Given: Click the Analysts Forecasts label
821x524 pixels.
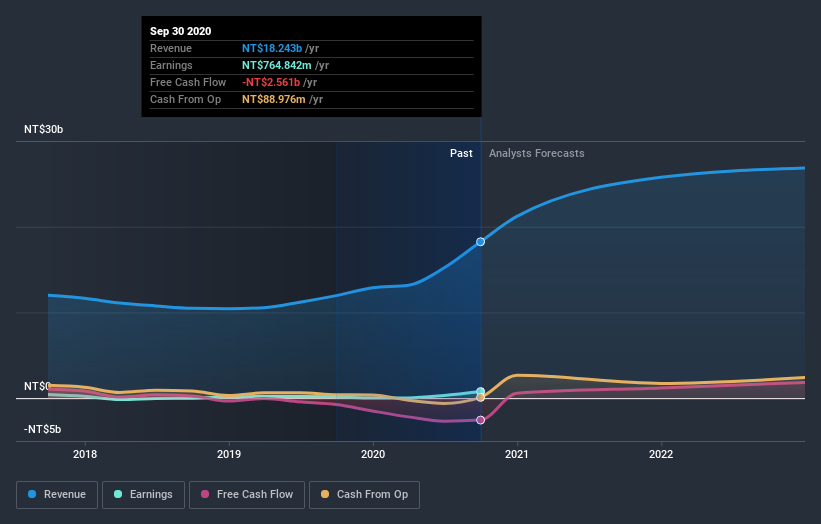Looking at the screenshot, I should coord(537,153).
